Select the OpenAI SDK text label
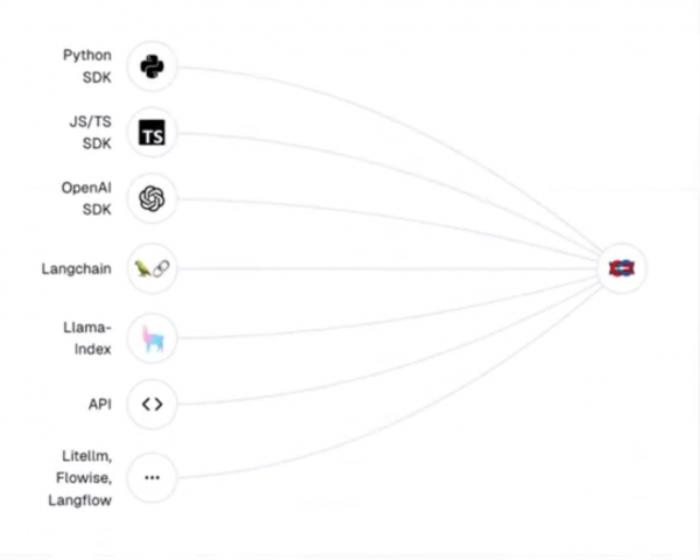700x560 pixels. point(87,198)
